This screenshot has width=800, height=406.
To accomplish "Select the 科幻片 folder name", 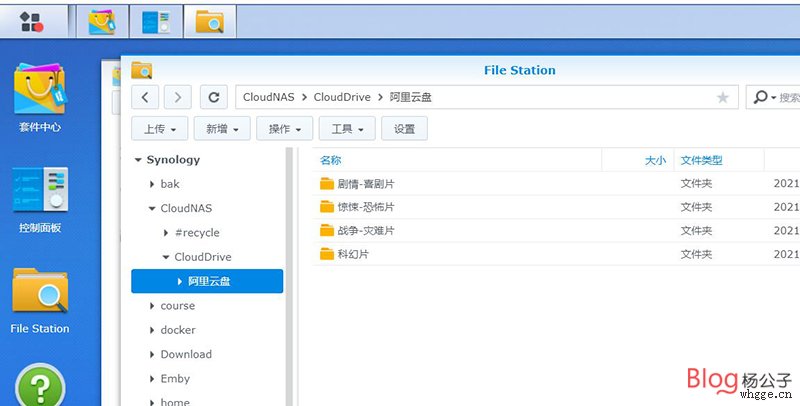I will tap(353, 254).
